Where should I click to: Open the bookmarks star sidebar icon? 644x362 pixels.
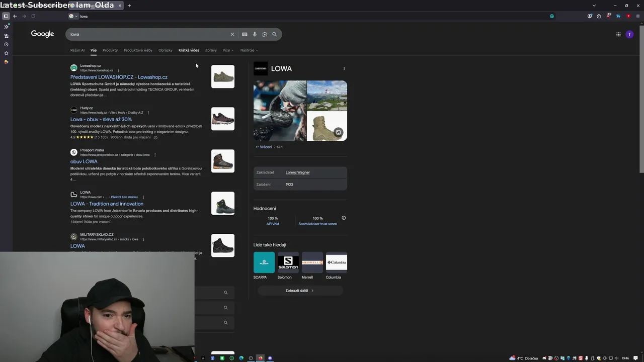click(6, 53)
